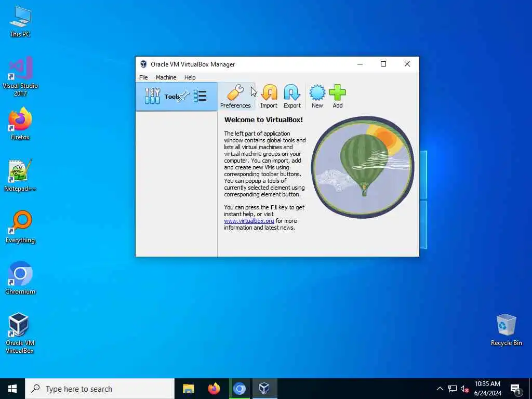Create a New virtual machine
The image size is (532, 399).
(317, 96)
